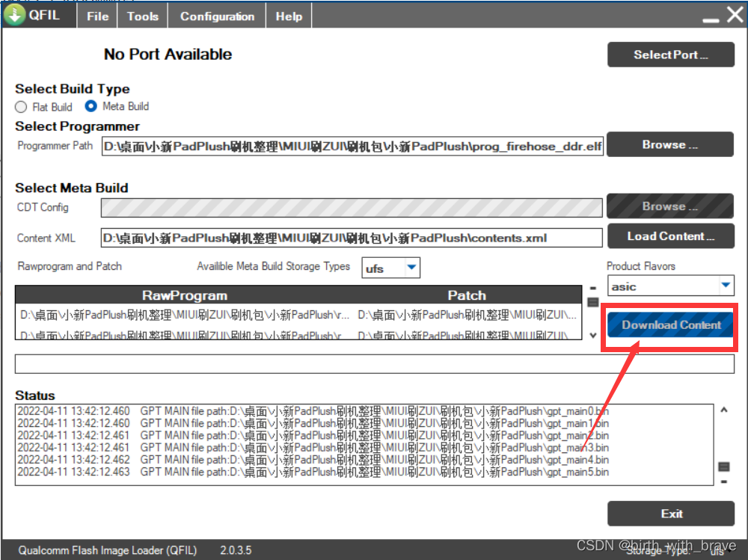Click the Qualcomm Flash Image Loader status label

point(107,550)
